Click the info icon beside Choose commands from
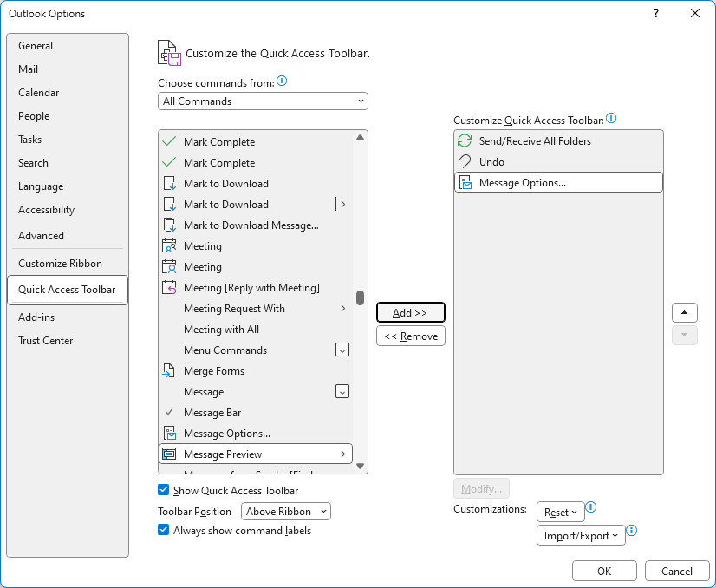 tap(283, 81)
